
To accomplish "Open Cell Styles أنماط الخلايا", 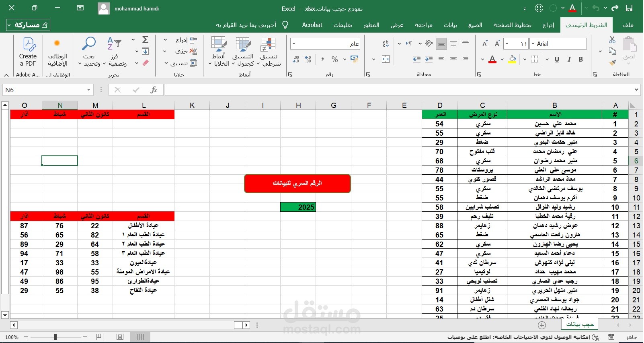I will (x=219, y=52).
